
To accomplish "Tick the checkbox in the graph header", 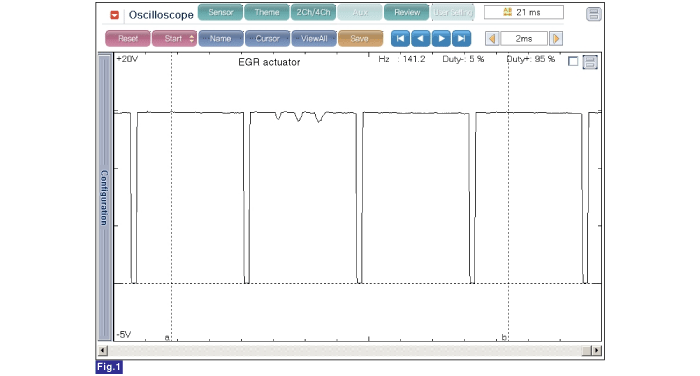I will 573,61.
